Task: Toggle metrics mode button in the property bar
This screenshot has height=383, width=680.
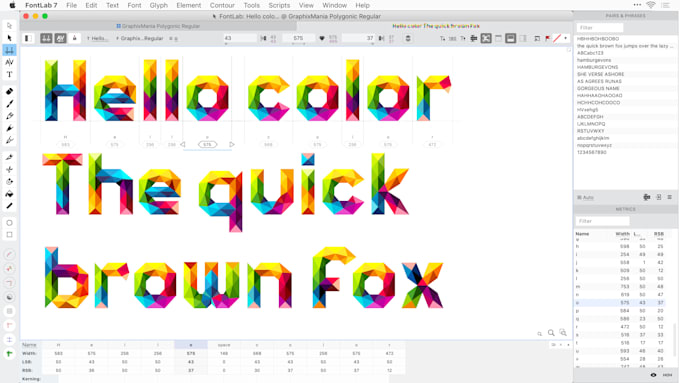Action: pyautogui.click(x=46, y=38)
